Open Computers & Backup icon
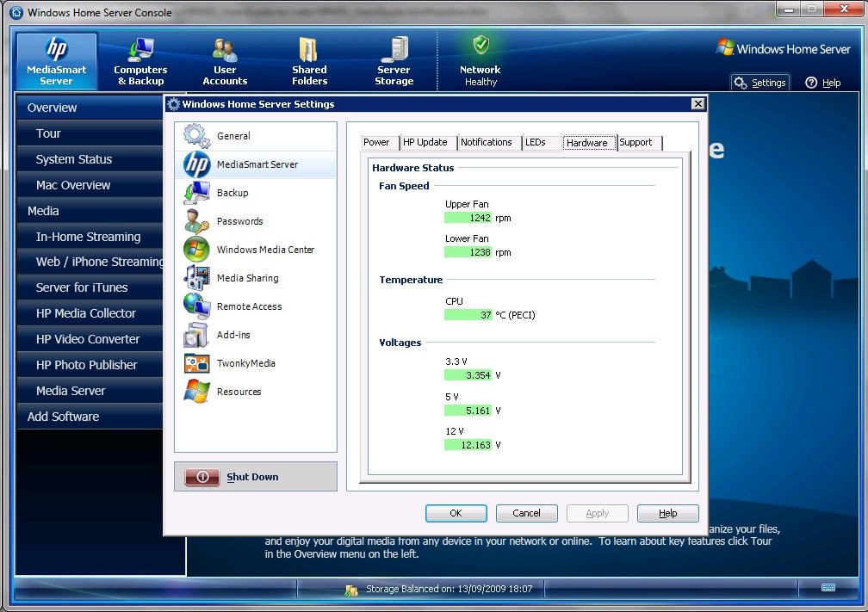Screen dimensions: 868x612 (140, 49)
